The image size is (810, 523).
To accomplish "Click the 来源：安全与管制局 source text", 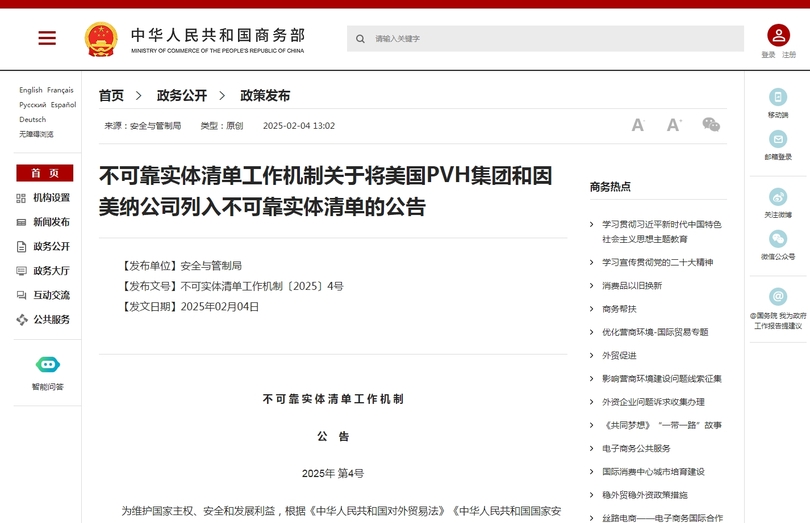I will tap(143, 126).
